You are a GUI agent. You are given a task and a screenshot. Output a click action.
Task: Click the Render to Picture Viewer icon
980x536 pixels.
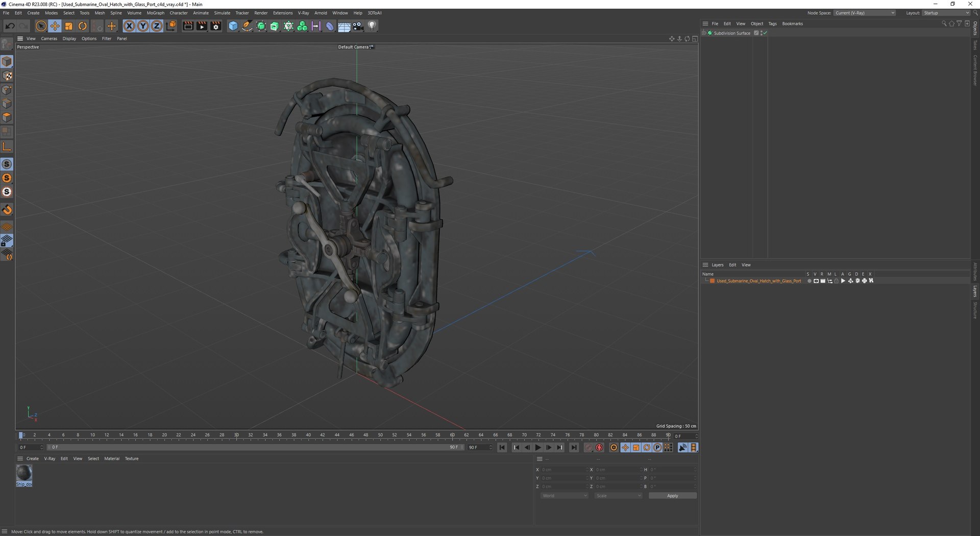pos(202,26)
